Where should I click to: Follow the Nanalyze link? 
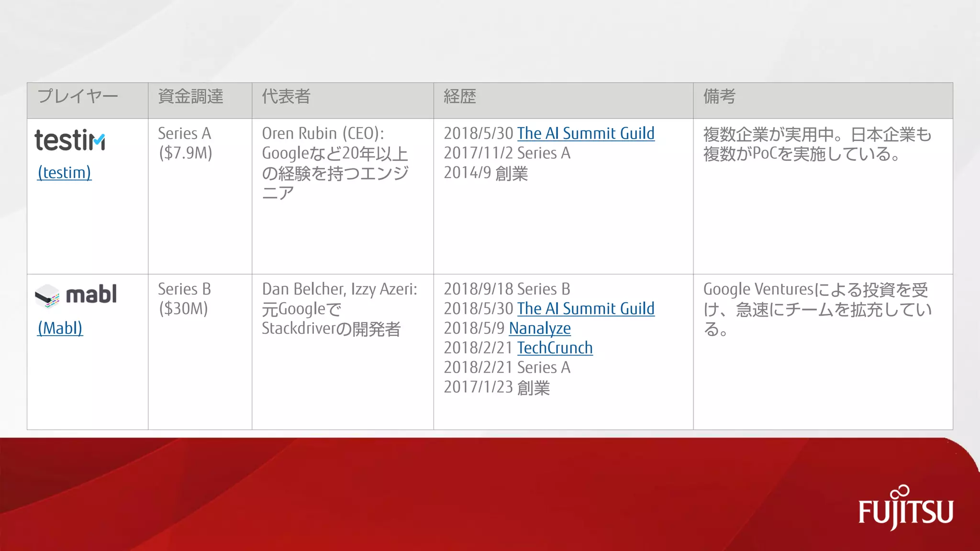pyautogui.click(x=540, y=329)
